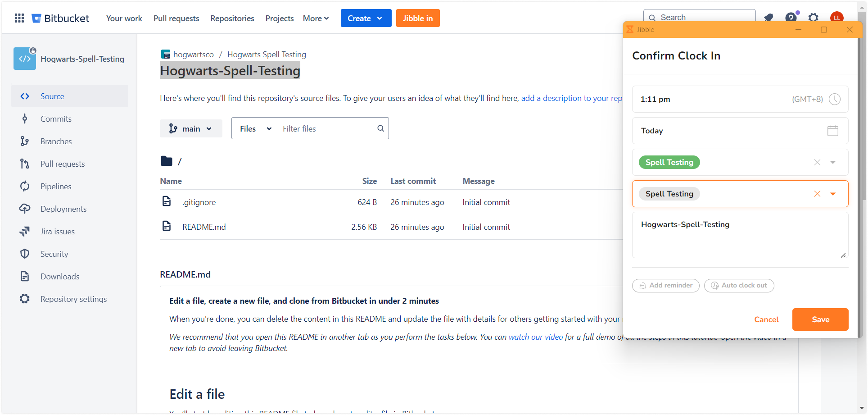Clear the green Spell Testing activity
The image size is (868, 415).
click(817, 162)
